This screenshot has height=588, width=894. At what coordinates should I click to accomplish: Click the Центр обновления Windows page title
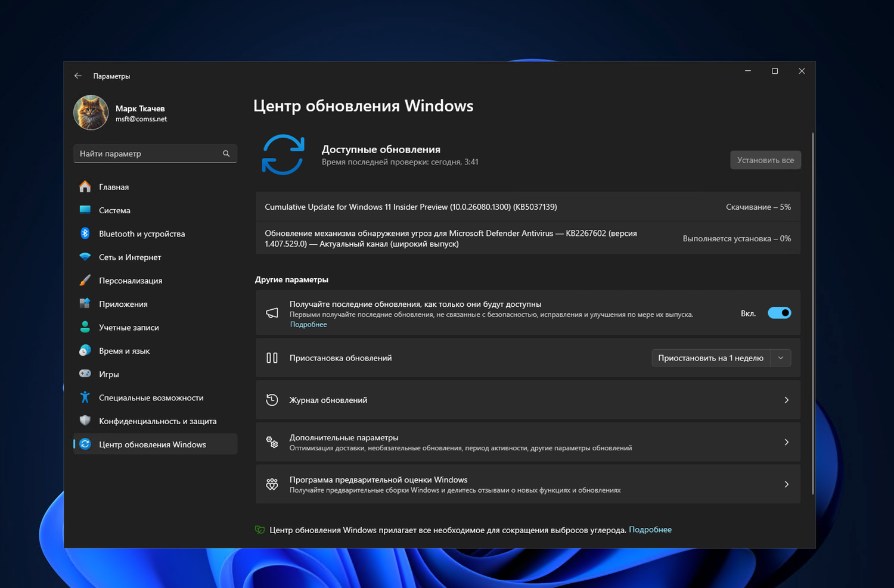[363, 105]
